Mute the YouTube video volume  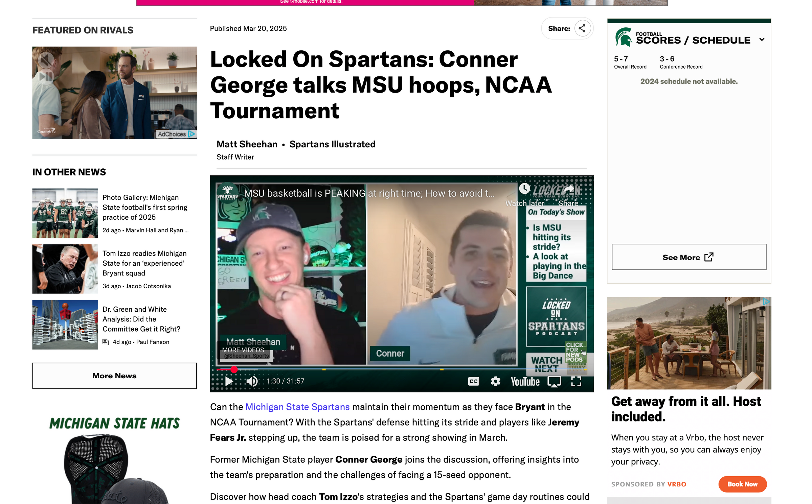coord(252,381)
